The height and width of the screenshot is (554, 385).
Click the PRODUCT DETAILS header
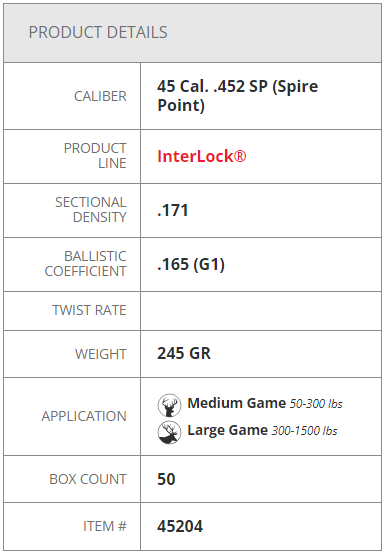(98, 32)
